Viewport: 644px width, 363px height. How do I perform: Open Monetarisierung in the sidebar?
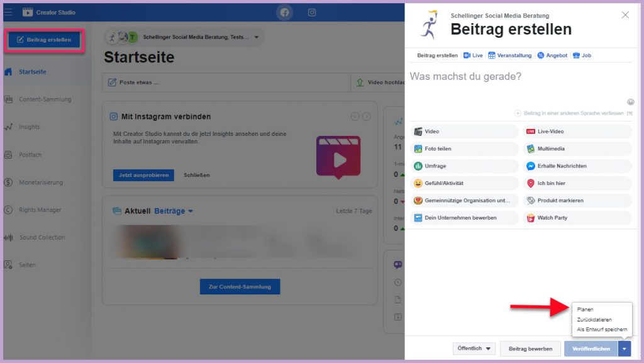[40, 182]
